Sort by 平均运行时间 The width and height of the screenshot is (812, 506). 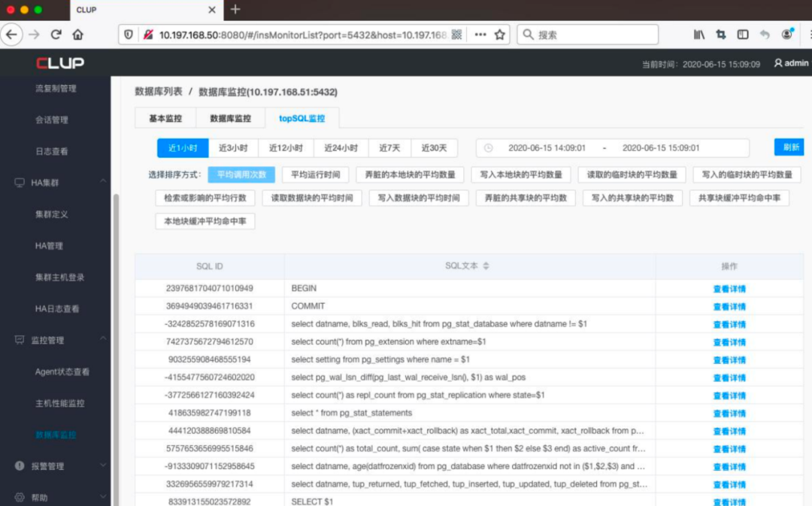tap(315, 174)
